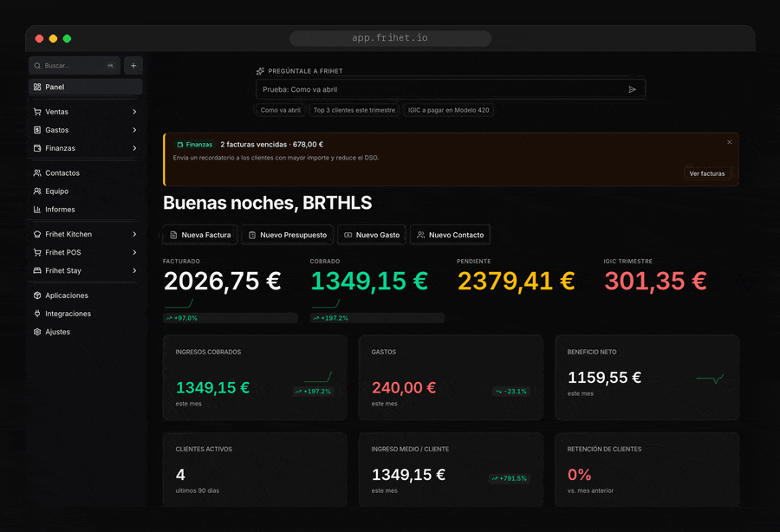Click the Panel dashboard icon
The height and width of the screenshot is (532, 780).
pos(37,87)
